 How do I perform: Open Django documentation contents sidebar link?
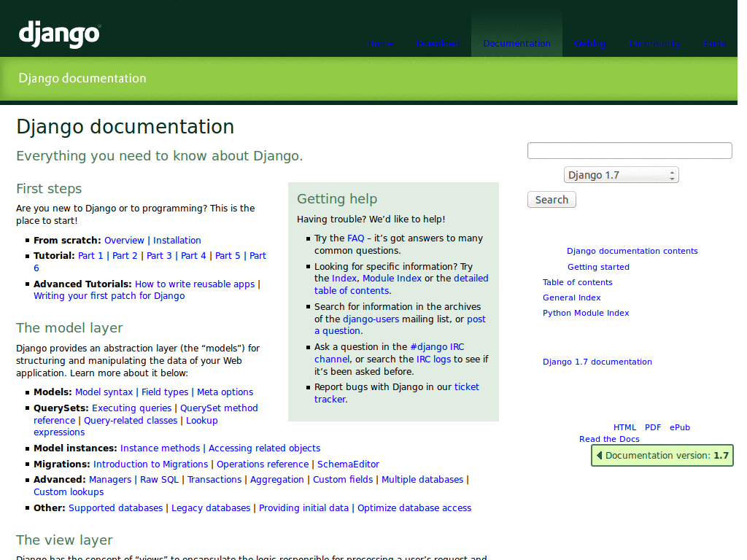(x=632, y=251)
